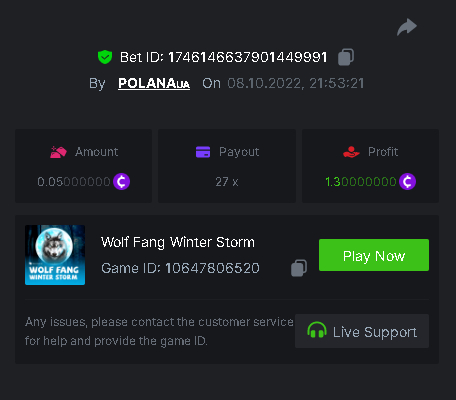Click the red Profit hand icon
Viewport: 456px width, 400px height.
point(351,152)
